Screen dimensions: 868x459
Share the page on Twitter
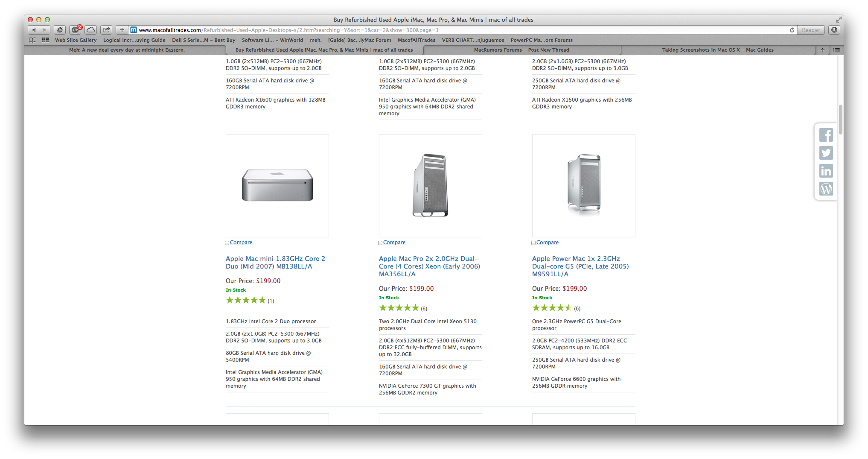click(x=826, y=153)
